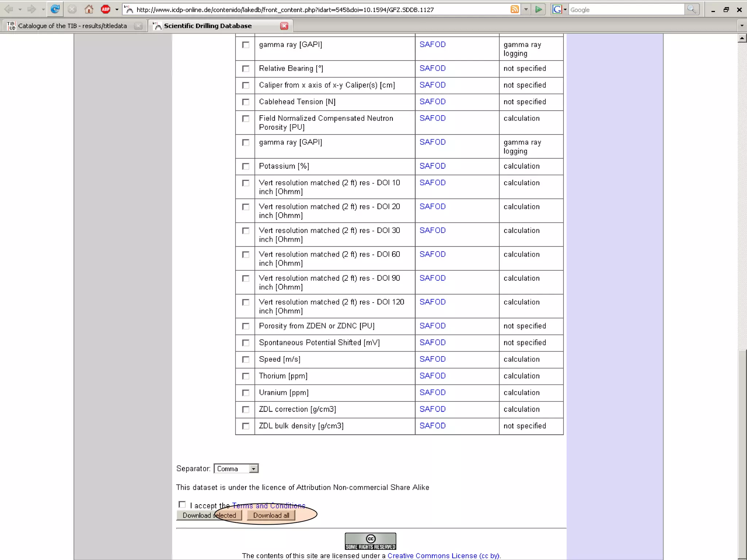Open SAFOD link in Uranium row
Image resolution: width=747 pixels, height=560 pixels.
coord(432,393)
